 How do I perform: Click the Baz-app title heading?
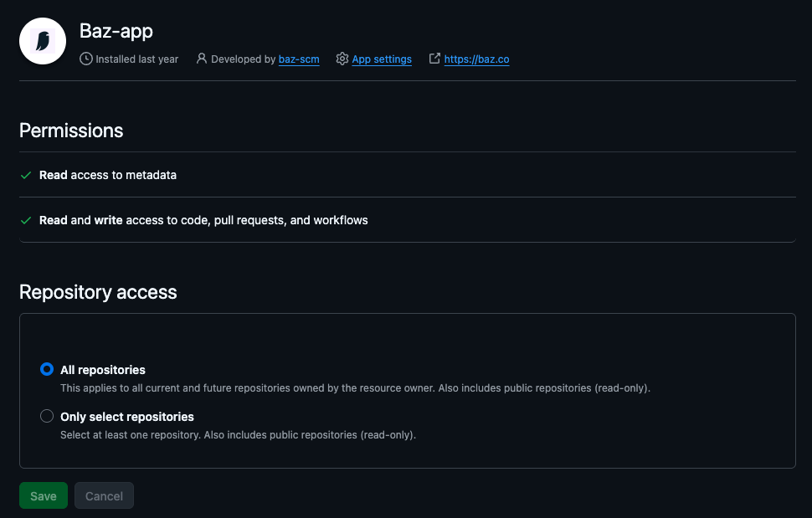pos(116,31)
